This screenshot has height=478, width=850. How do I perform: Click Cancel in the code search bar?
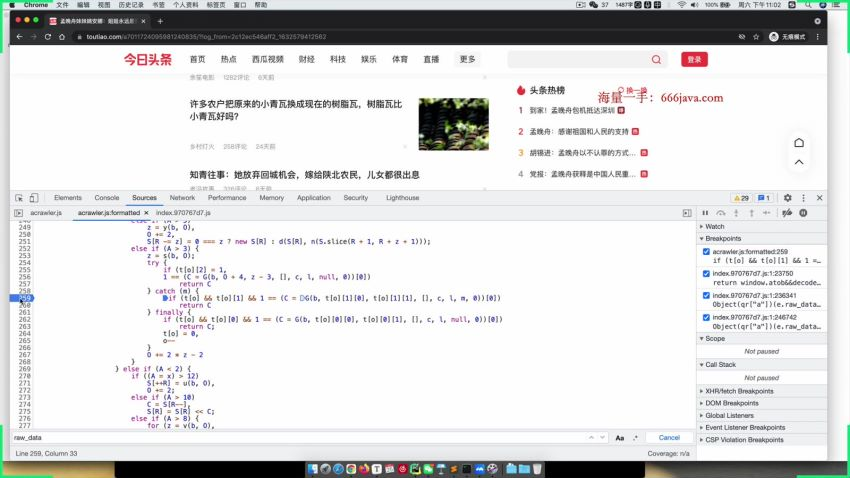(668, 438)
